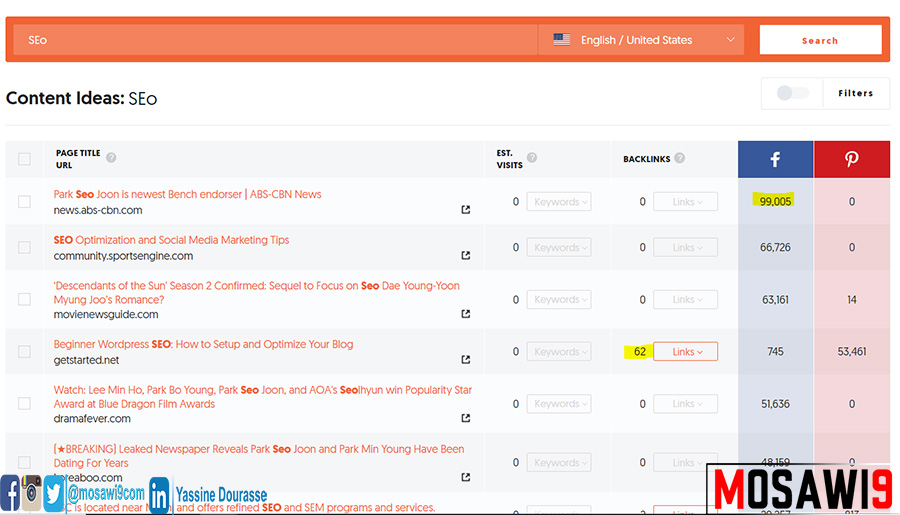Expand Links dropdown for getstarted.net row
900x515 pixels.
(685, 351)
